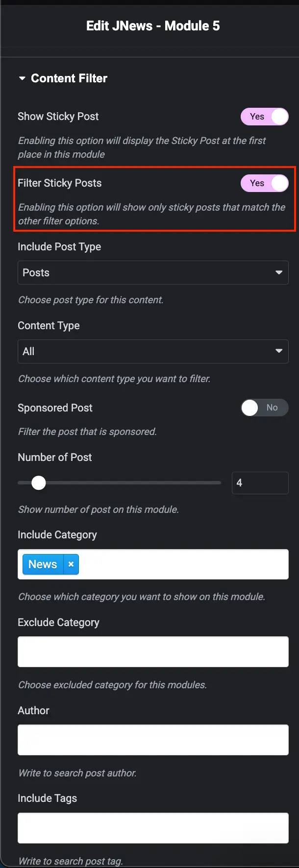The width and height of the screenshot is (299, 868).
Task: Click the All dropdown arrow icon
Action: pos(279,351)
